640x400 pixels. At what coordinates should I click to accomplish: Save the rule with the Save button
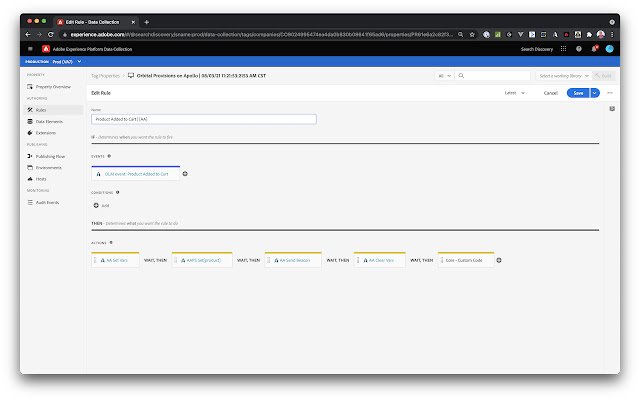(x=578, y=93)
